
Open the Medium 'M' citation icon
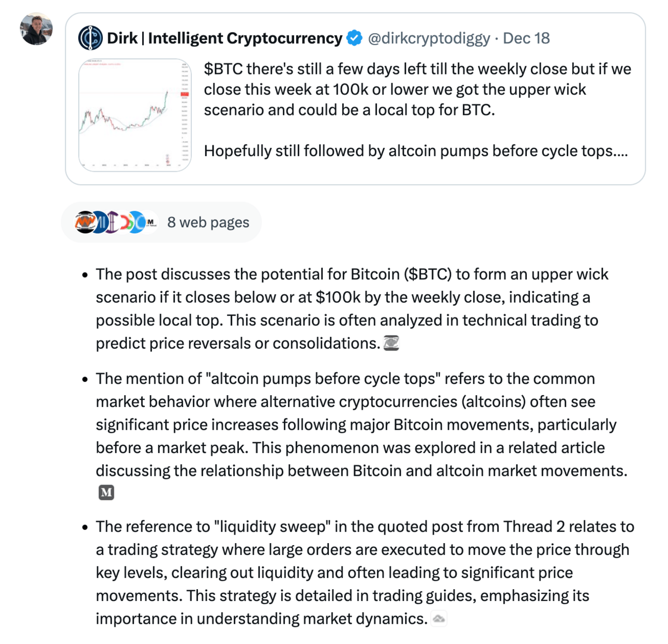pyautogui.click(x=106, y=492)
